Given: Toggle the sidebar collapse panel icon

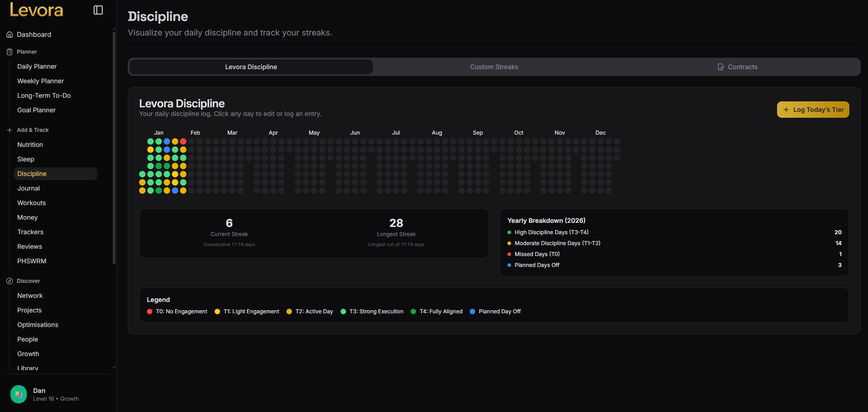Looking at the screenshot, I should [x=98, y=10].
